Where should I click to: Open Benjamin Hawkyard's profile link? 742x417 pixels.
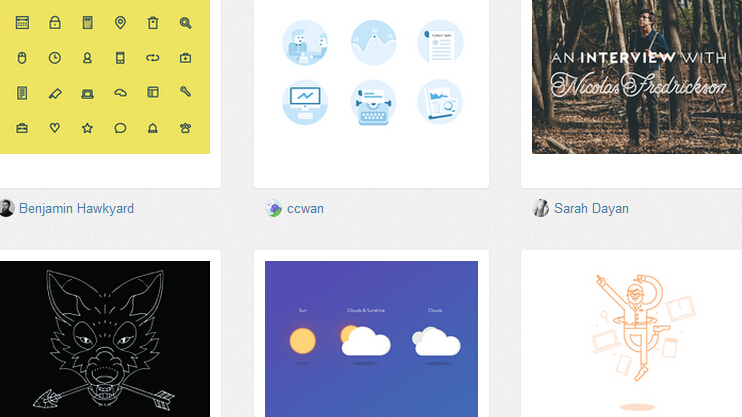click(x=76, y=208)
